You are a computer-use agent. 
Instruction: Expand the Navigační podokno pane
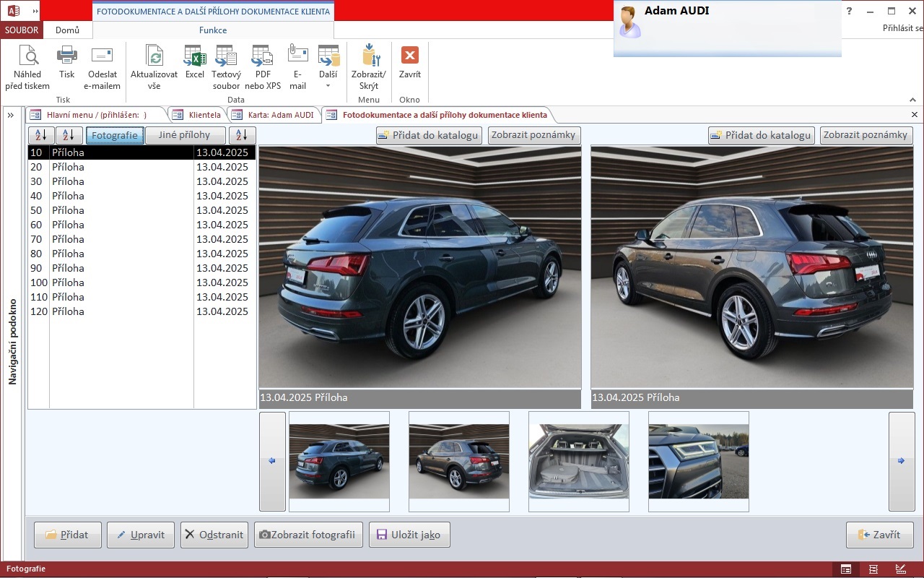point(11,116)
